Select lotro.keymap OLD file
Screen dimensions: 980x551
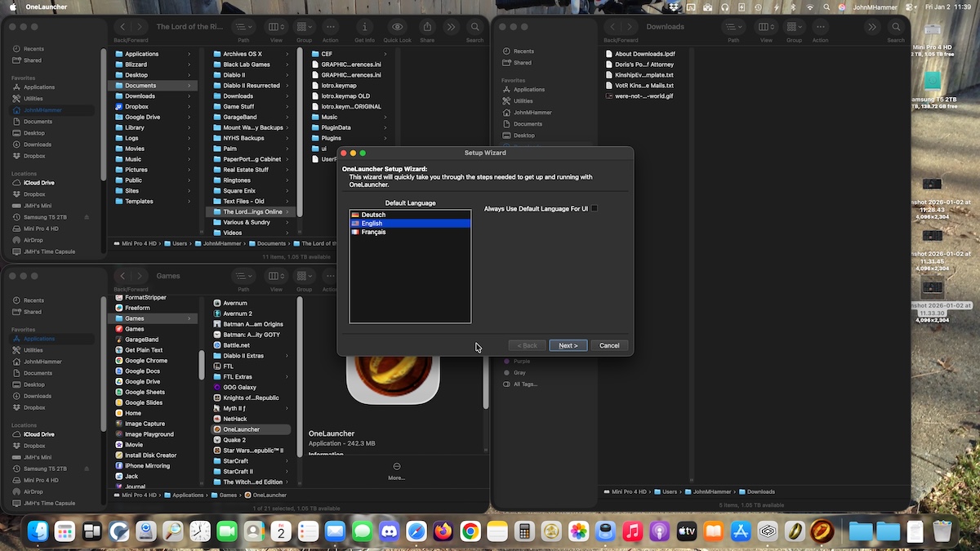click(346, 96)
